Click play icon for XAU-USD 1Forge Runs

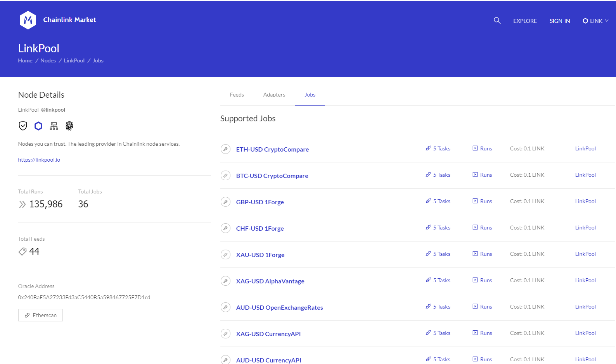tap(475, 254)
